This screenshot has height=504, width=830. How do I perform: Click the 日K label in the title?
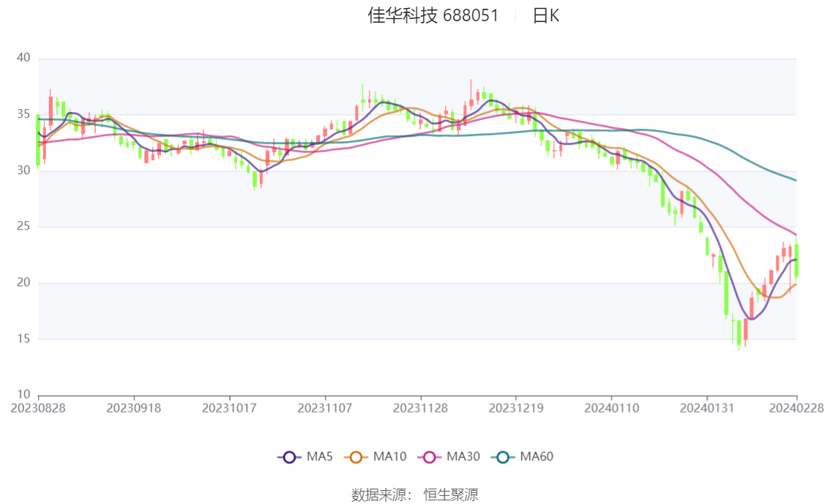(546, 16)
